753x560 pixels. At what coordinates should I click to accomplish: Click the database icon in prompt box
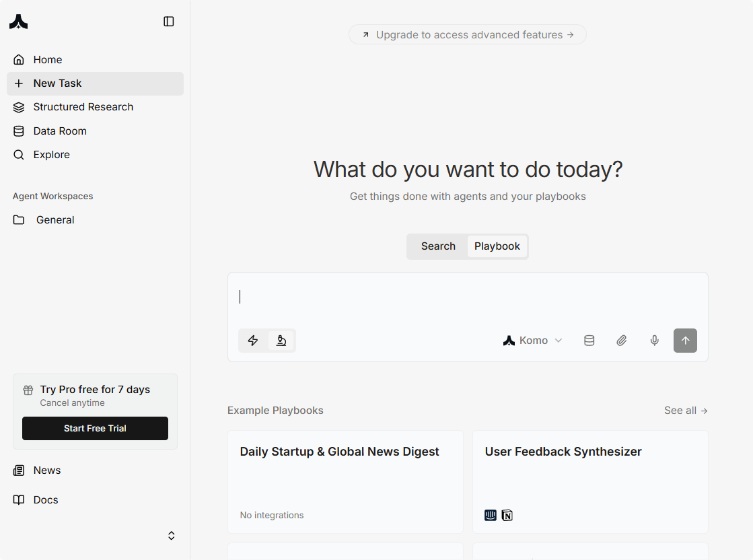589,341
